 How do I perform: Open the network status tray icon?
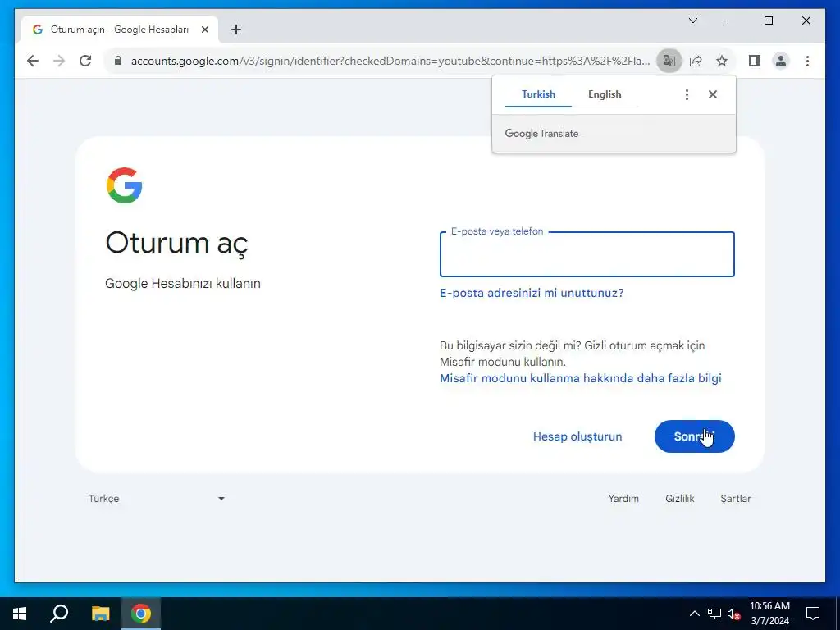(714, 614)
